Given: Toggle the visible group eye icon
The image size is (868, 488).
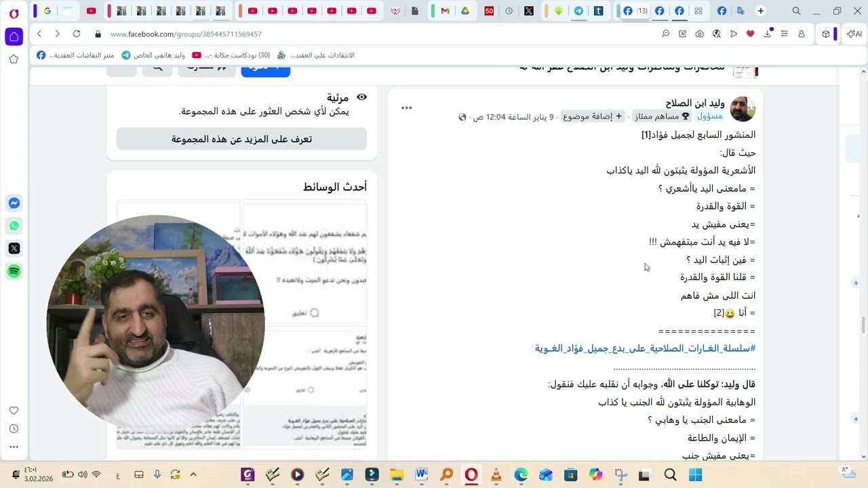Looking at the screenshot, I should point(361,98).
